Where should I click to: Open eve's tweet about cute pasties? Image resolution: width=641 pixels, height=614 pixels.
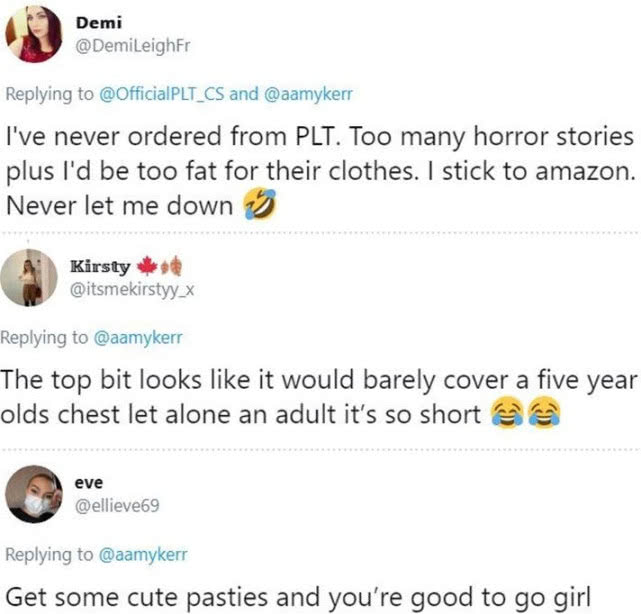tap(300, 597)
